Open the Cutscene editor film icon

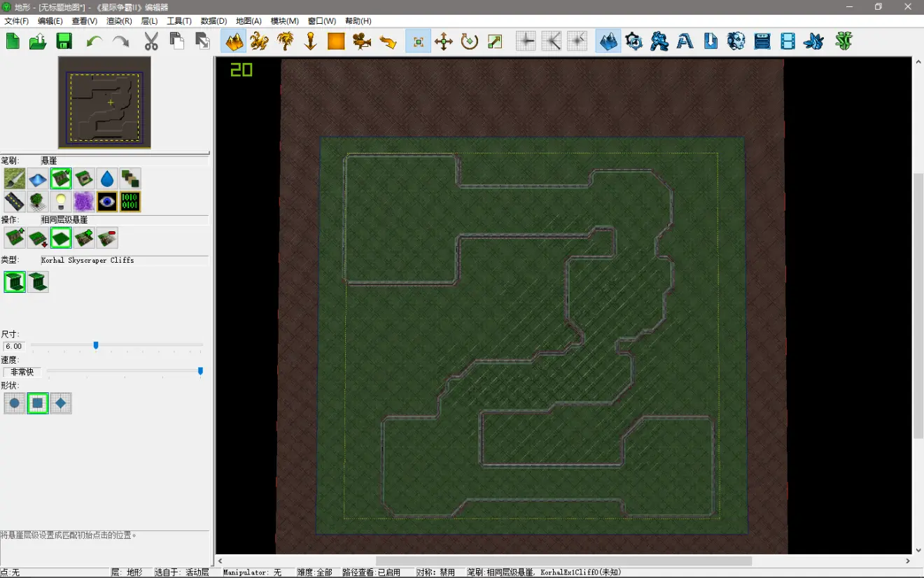[788, 41]
